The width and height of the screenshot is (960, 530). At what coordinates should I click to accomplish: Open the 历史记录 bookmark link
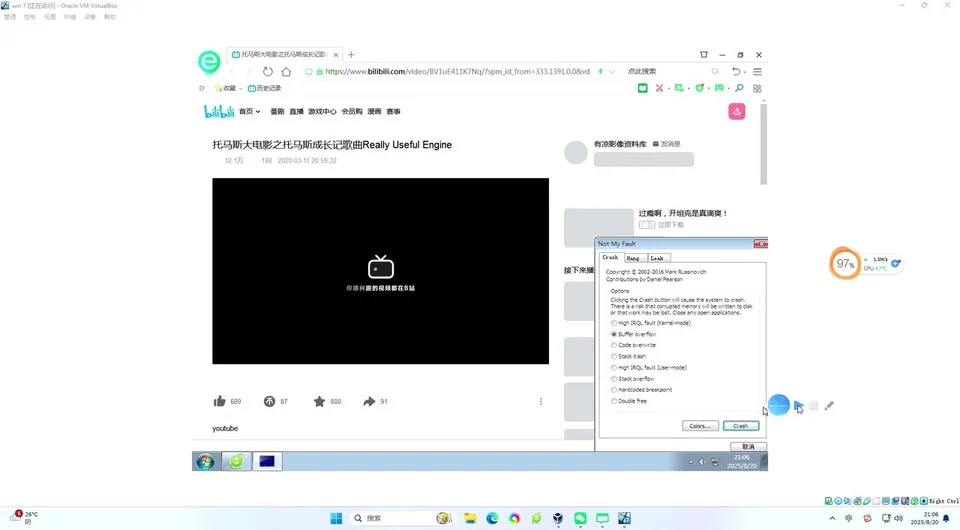click(x=264, y=89)
